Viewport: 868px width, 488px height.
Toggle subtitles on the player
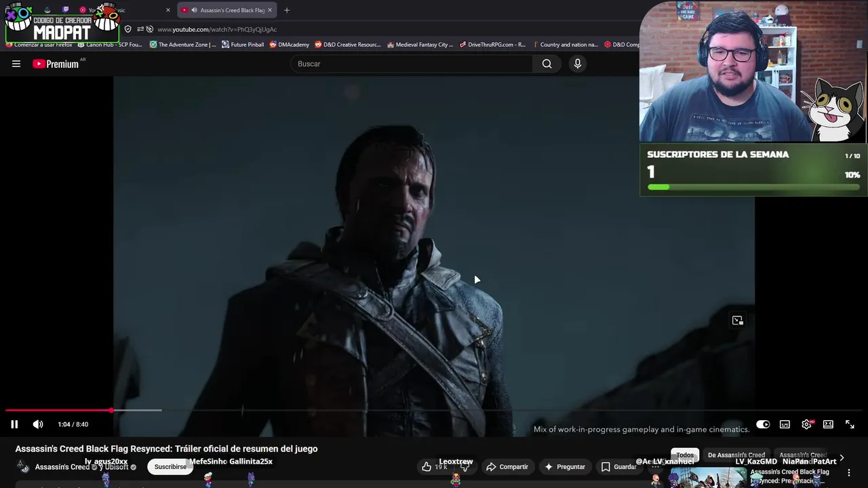785,424
